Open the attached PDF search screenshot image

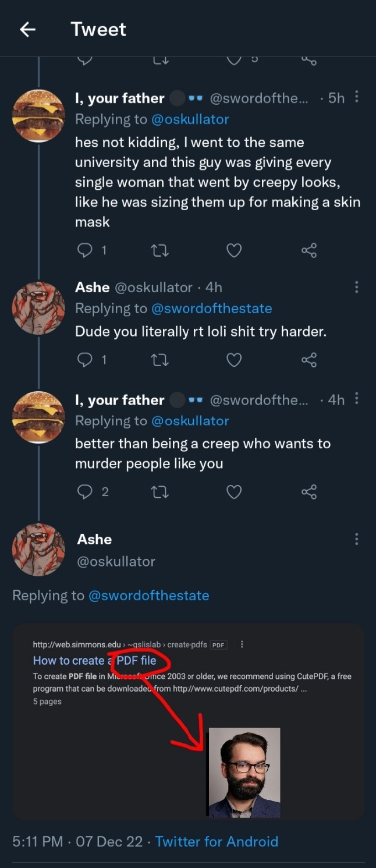point(188,722)
